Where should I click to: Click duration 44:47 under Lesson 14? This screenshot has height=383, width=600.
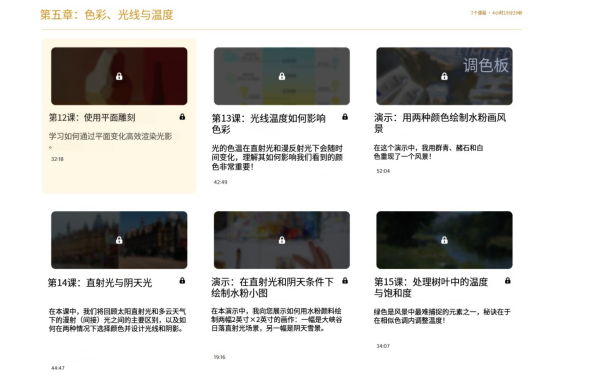[58, 368]
